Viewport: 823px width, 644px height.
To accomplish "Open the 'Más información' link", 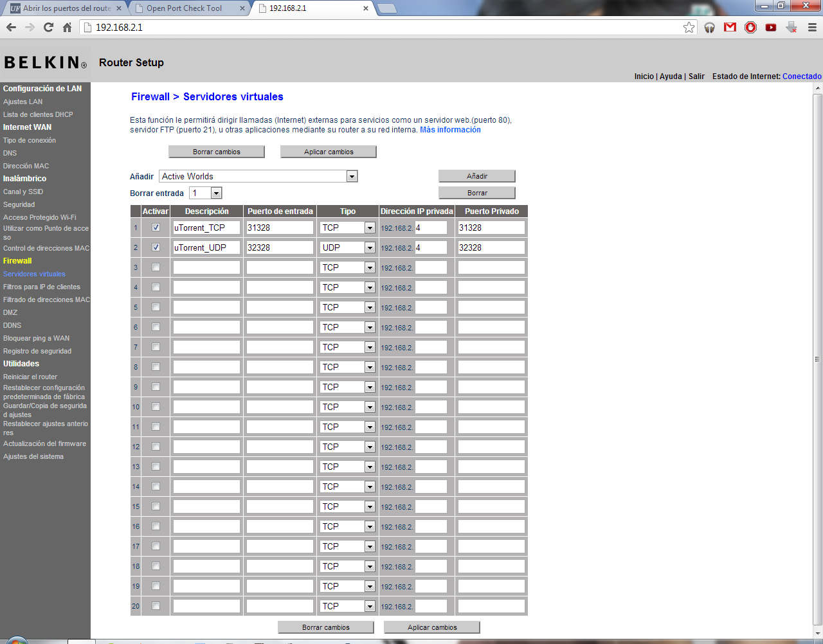I will (450, 130).
